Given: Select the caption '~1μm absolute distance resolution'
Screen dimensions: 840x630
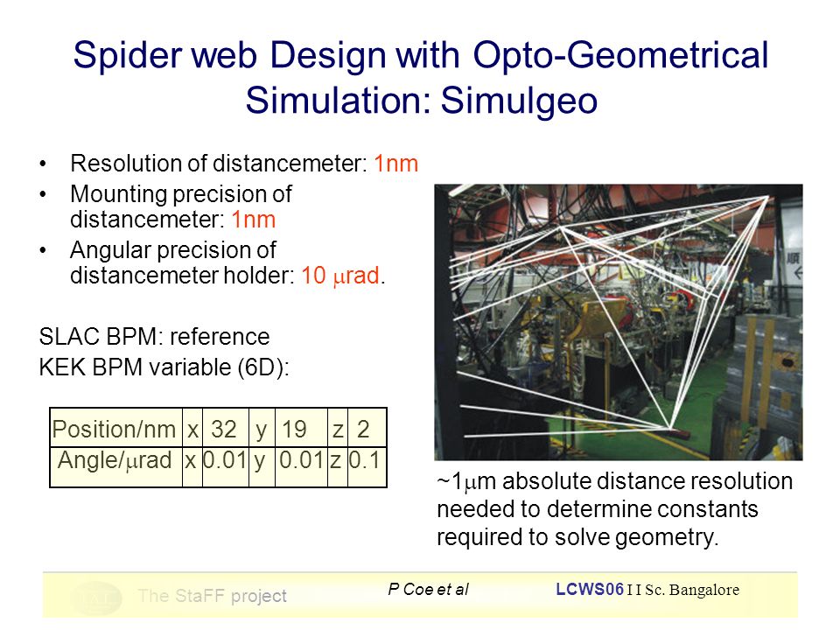Looking at the screenshot, I should click(614, 481).
